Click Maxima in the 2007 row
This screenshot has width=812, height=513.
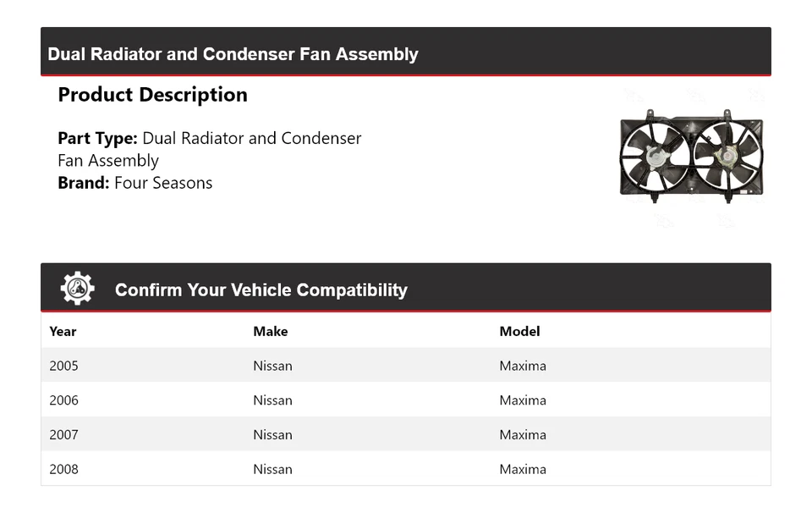pos(523,435)
